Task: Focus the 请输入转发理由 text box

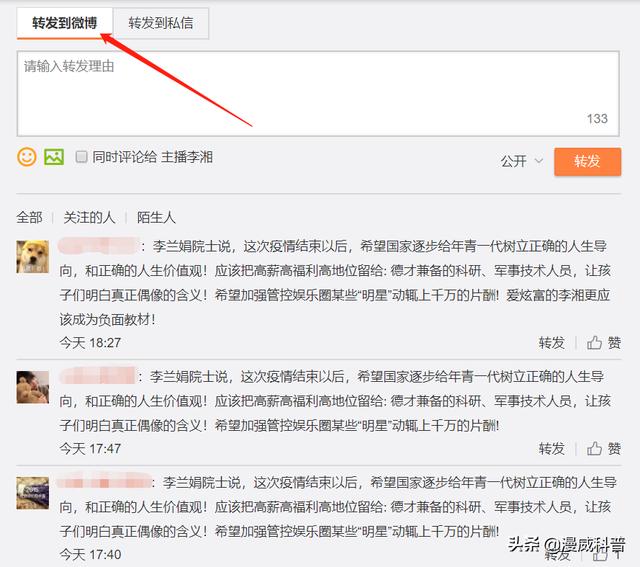Action: click(318, 93)
